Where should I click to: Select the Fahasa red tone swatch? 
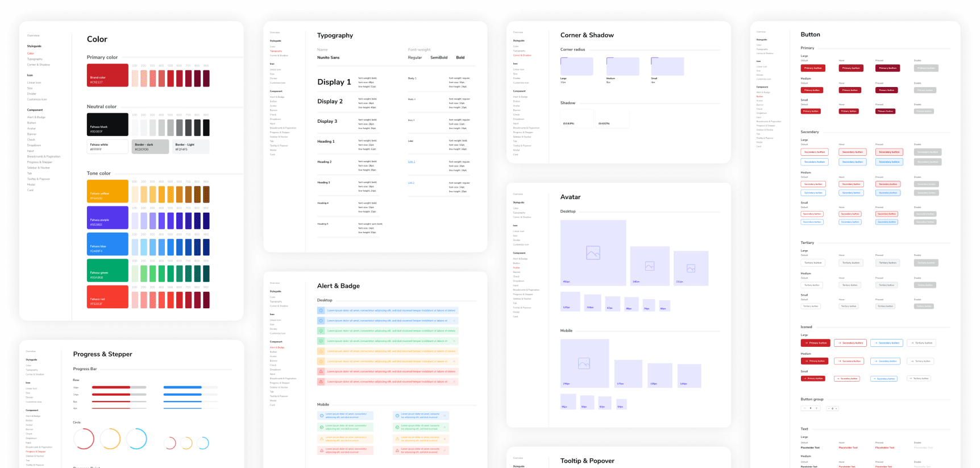(x=107, y=297)
